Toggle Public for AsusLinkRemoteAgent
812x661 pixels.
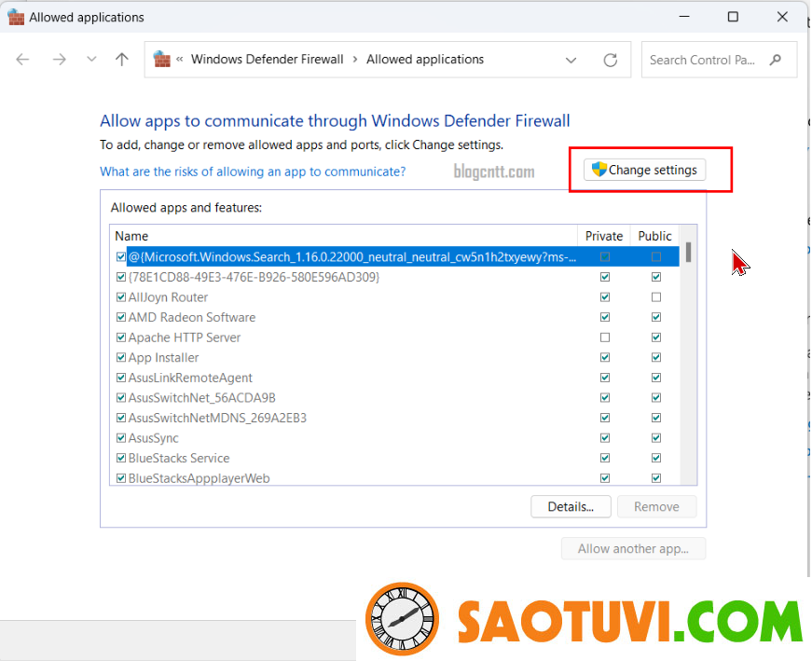coord(656,378)
